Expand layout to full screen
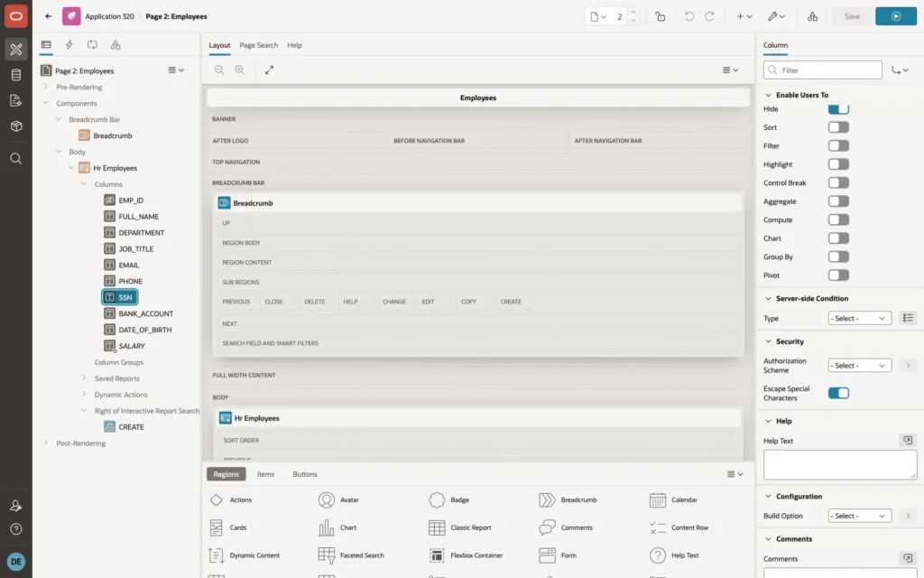The width and height of the screenshot is (924, 578). pos(269,70)
